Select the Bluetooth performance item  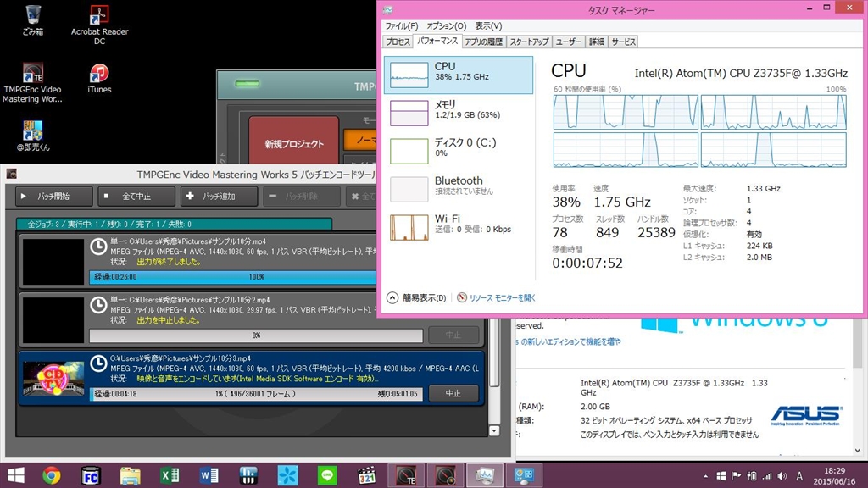[459, 189]
